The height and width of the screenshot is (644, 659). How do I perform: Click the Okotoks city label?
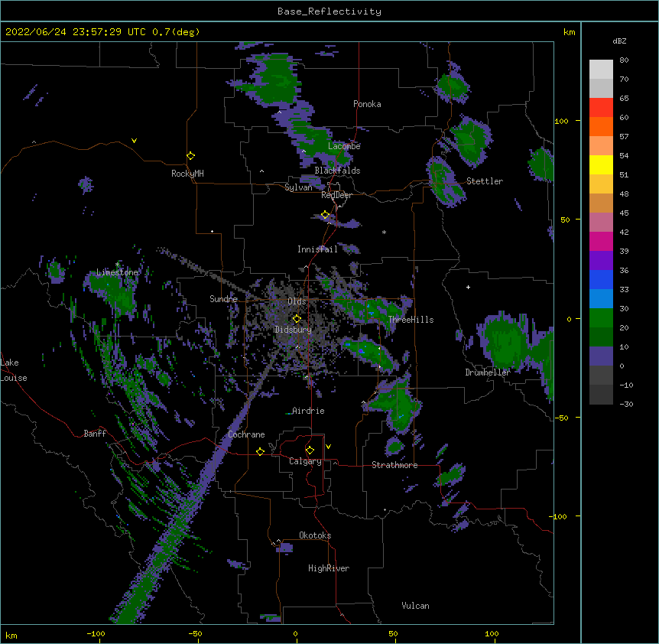[x=315, y=535]
